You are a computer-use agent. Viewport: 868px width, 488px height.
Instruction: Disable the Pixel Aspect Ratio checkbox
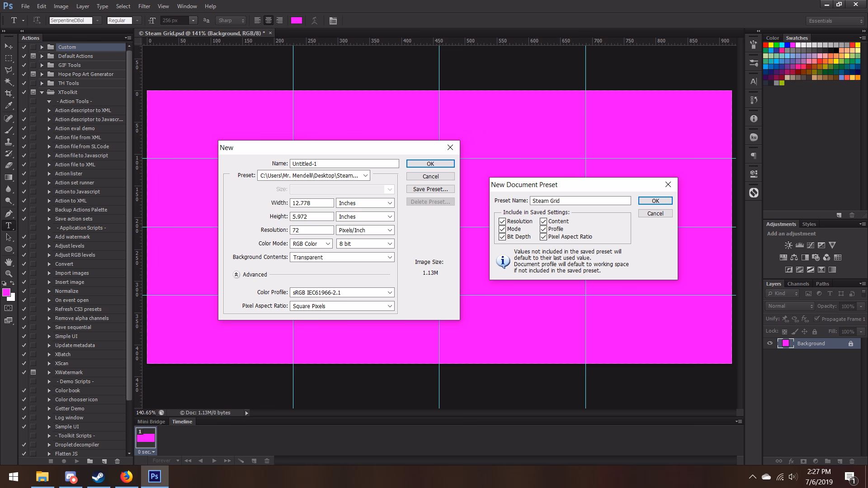[543, 237]
